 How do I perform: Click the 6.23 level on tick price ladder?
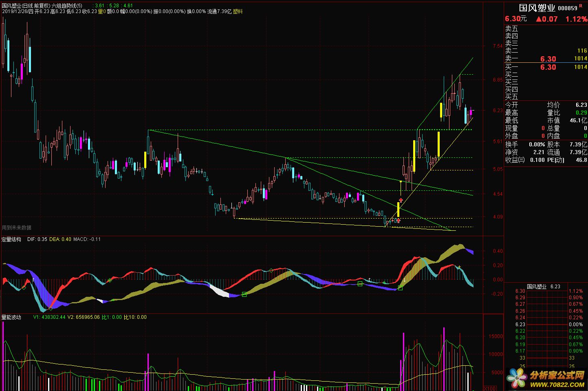click(x=520, y=325)
